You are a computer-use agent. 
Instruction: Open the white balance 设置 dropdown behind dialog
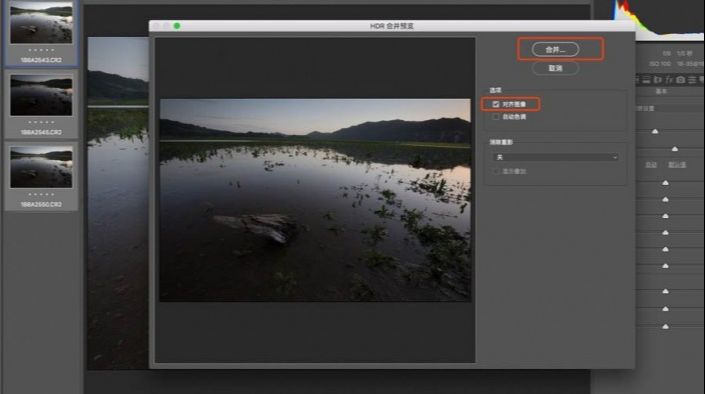click(x=670, y=108)
